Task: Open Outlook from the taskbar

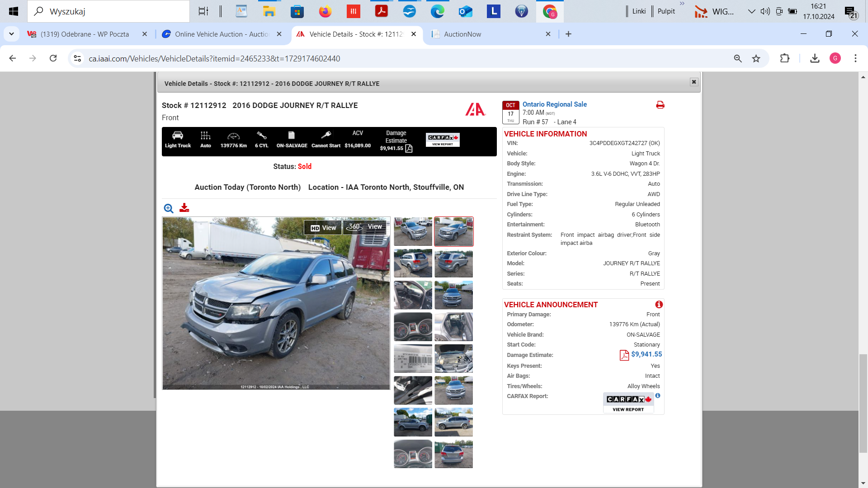Action: coord(465,11)
